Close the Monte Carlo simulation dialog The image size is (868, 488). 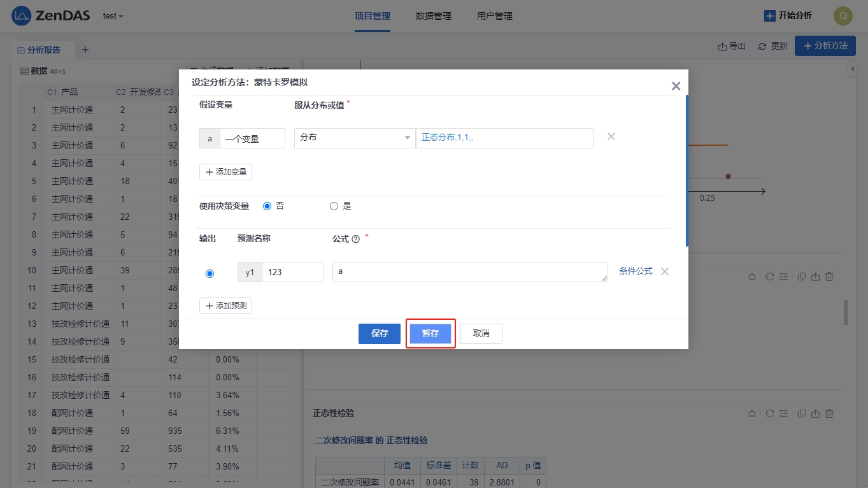676,86
